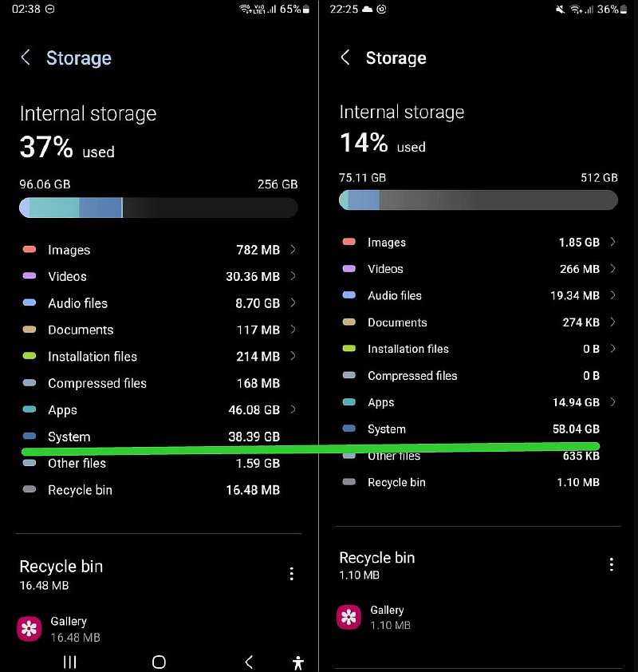Open three-dot menu beside 16.48 MB Recycle bin
Screen dimensions: 638x672
click(292, 574)
